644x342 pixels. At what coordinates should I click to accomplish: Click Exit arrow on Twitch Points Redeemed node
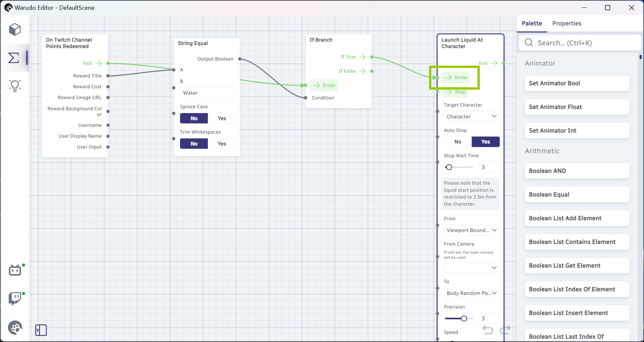(99, 63)
